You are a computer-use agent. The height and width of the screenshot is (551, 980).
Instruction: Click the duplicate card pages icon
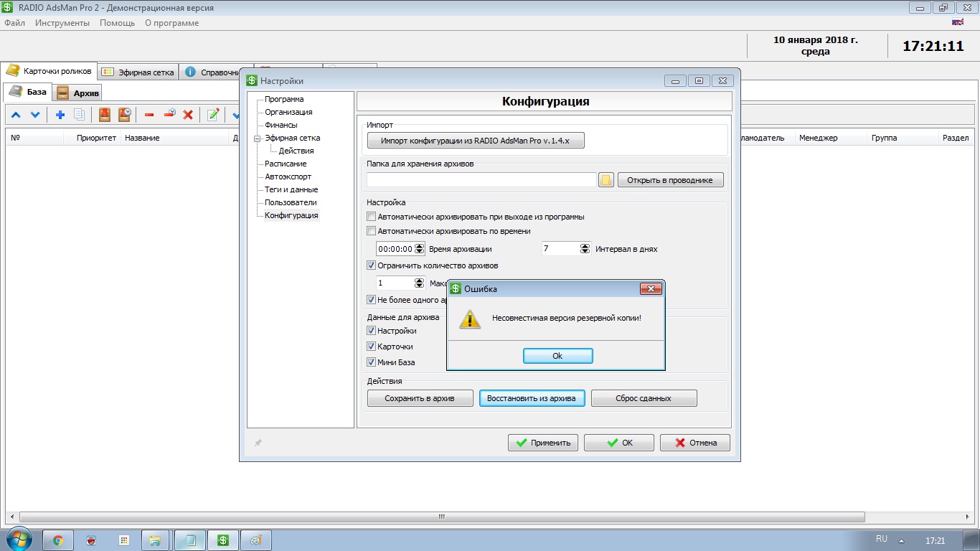pyautogui.click(x=80, y=115)
